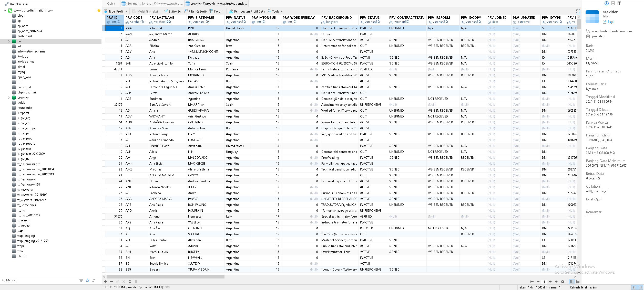Show the column preview panel icon

click(x=619, y=3)
